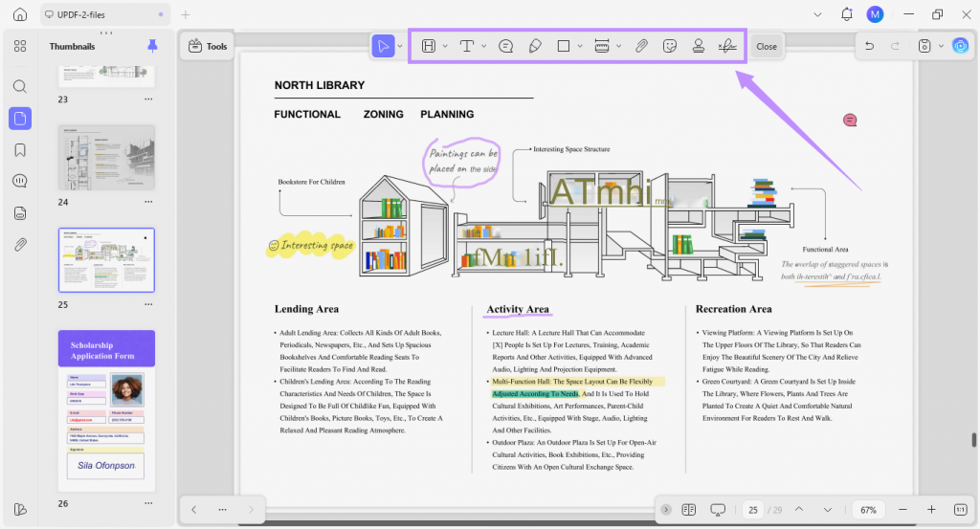This screenshot has width=980, height=529.
Task: Select the Sticker tool
Action: (x=669, y=46)
